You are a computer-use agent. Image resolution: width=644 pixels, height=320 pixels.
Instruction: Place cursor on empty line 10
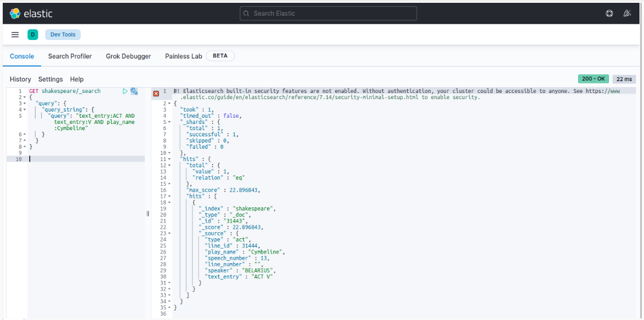coord(86,159)
